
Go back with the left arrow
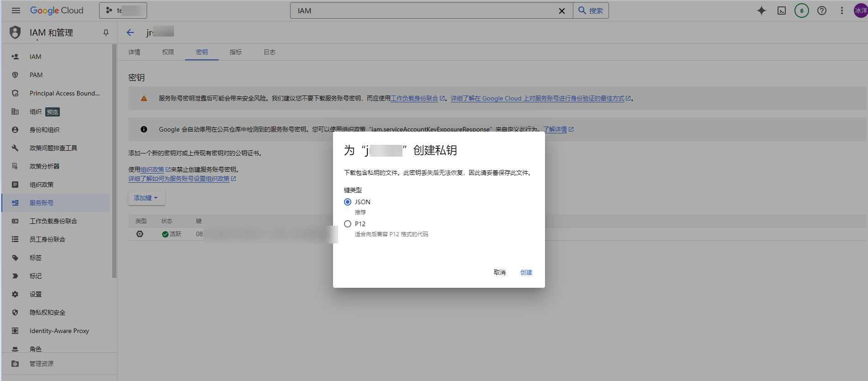click(130, 32)
